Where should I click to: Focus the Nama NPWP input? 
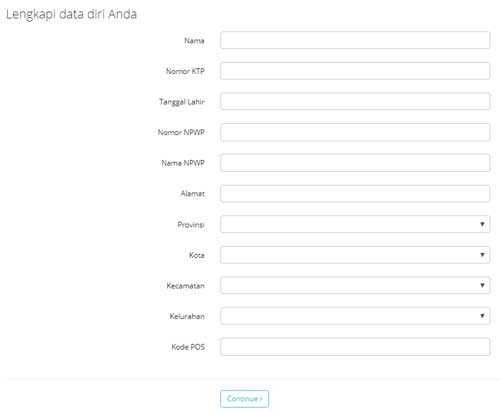tap(355, 163)
